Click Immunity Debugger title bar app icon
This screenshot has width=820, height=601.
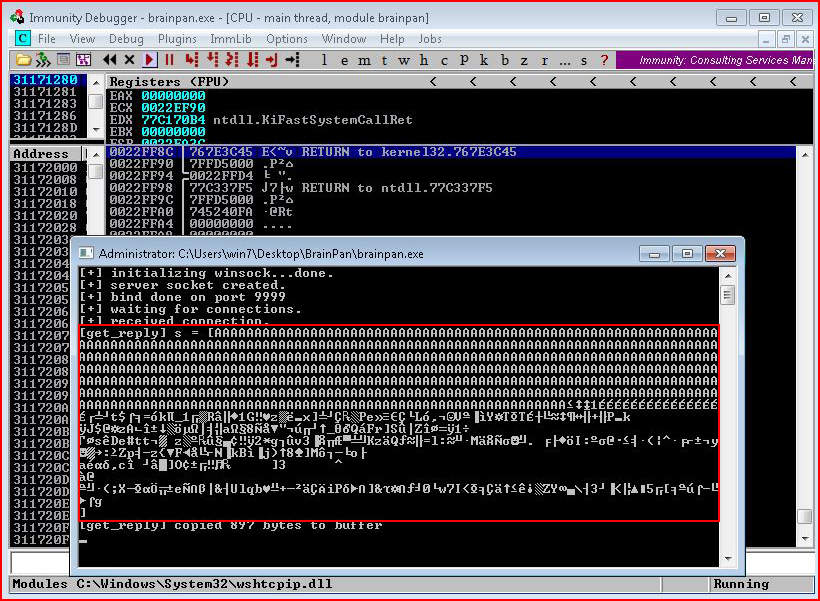click(17, 17)
